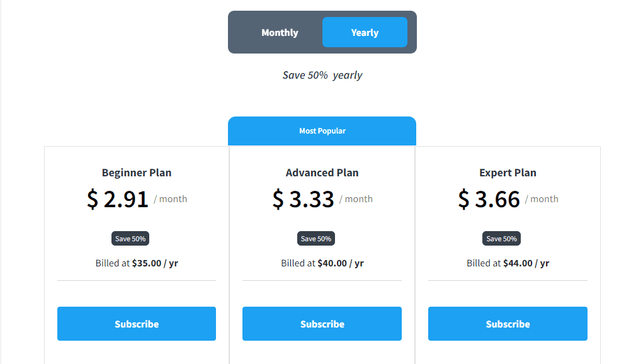This screenshot has width=636, height=364.
Task: Click the Expert Plan heading
Action: (x=508, y=173)
